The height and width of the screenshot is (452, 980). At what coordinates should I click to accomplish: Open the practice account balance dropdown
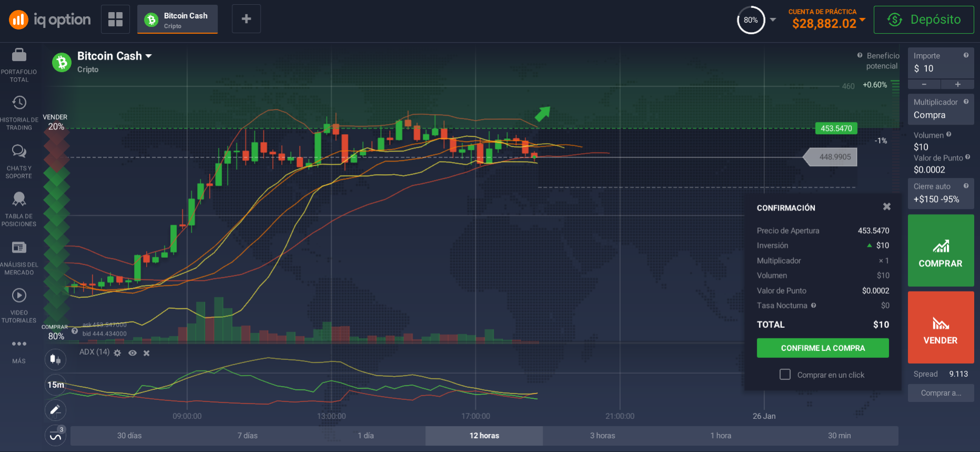(862, 20)
